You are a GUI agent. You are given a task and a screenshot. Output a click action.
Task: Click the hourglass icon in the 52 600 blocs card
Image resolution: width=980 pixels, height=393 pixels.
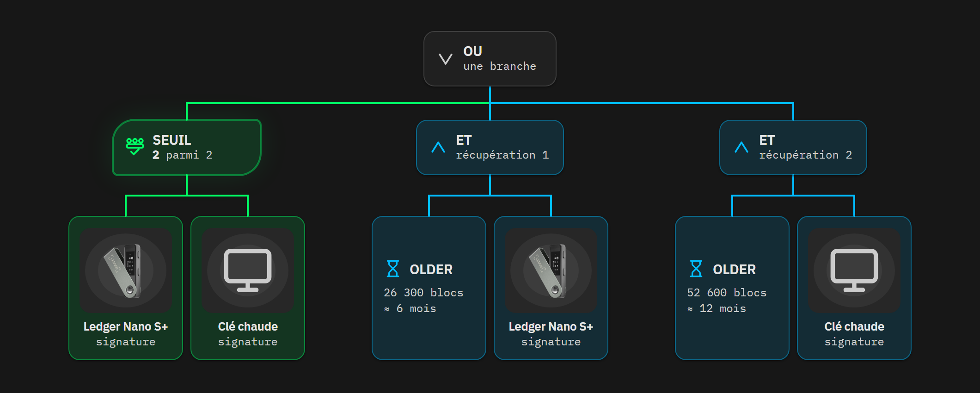click(x=696, y=269)
